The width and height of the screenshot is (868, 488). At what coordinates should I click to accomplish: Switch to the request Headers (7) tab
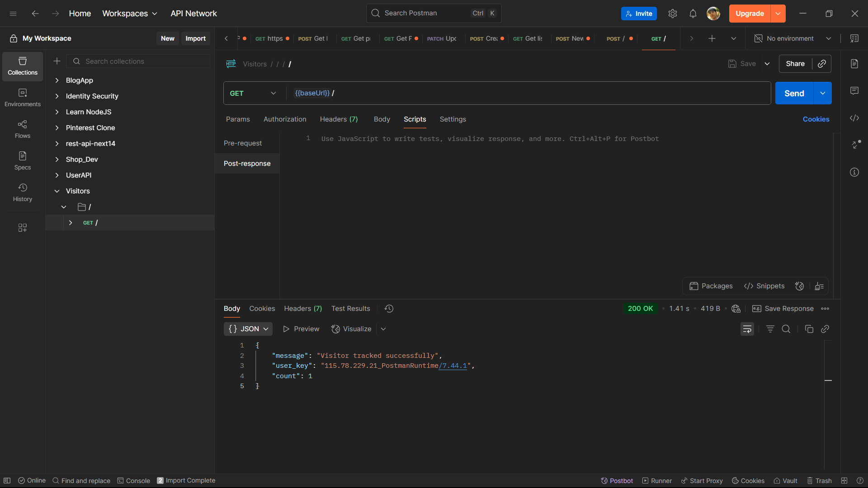339,119
